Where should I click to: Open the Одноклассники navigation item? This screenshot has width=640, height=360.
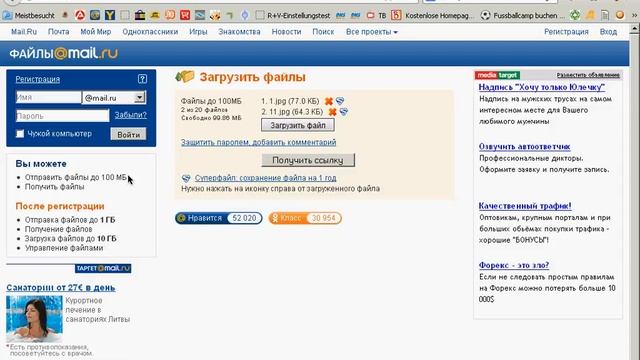(150, 31)
